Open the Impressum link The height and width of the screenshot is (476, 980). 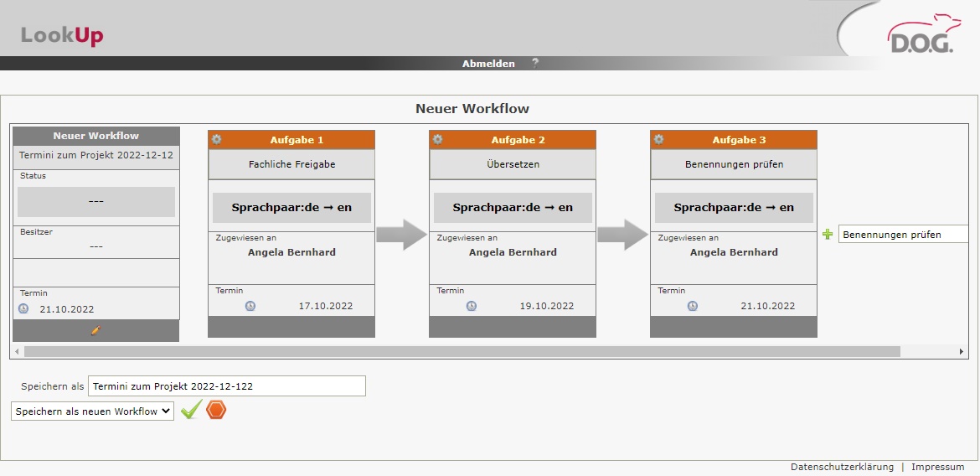pos(938,467)
